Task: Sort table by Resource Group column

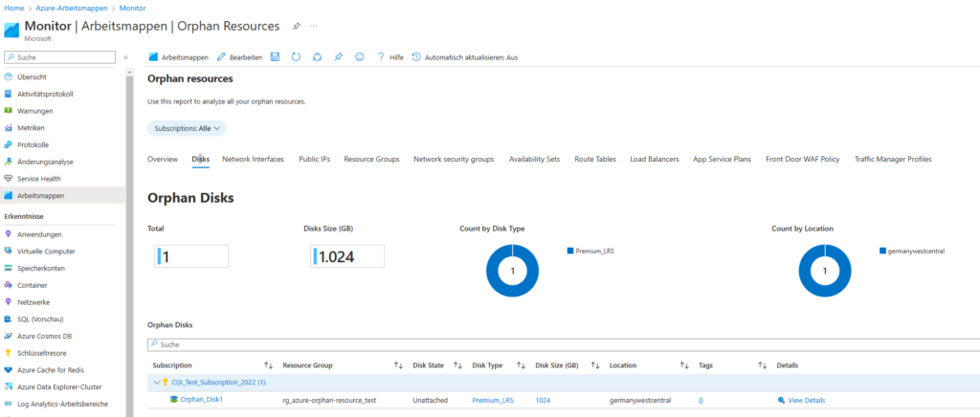Action: coord(397,365)
